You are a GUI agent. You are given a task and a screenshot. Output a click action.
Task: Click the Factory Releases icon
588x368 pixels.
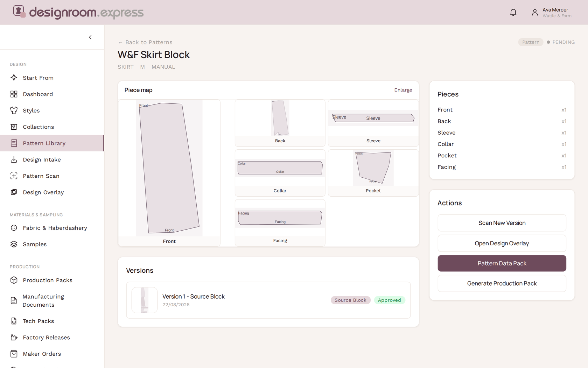point(14,338)
